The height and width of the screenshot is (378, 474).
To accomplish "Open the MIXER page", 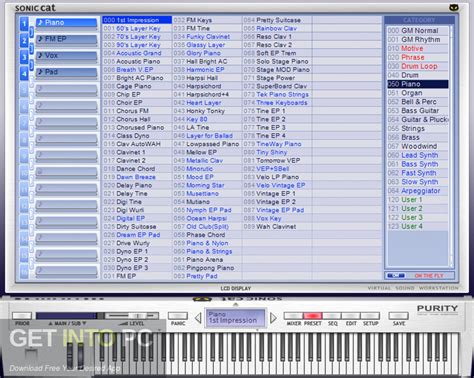I will 293,315.
